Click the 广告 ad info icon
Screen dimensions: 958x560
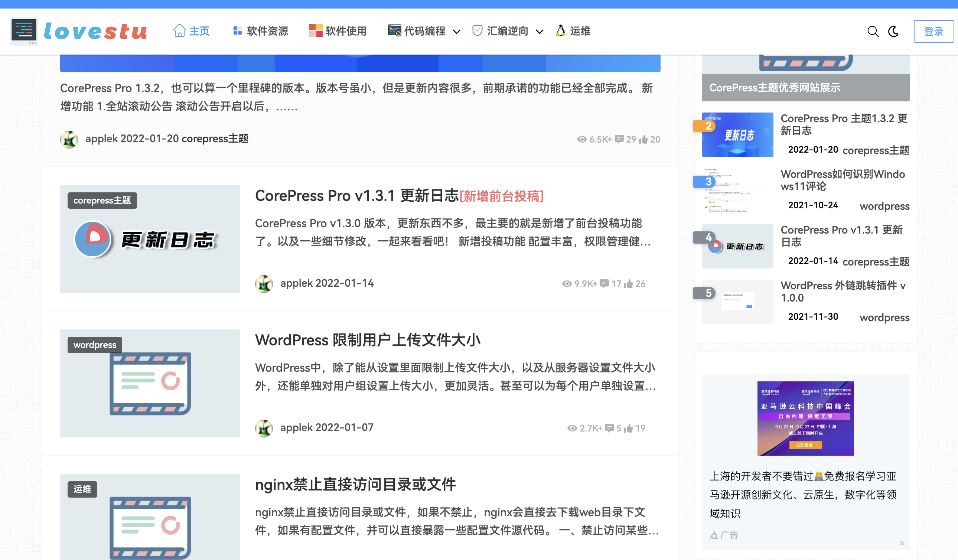click(714, 535)
